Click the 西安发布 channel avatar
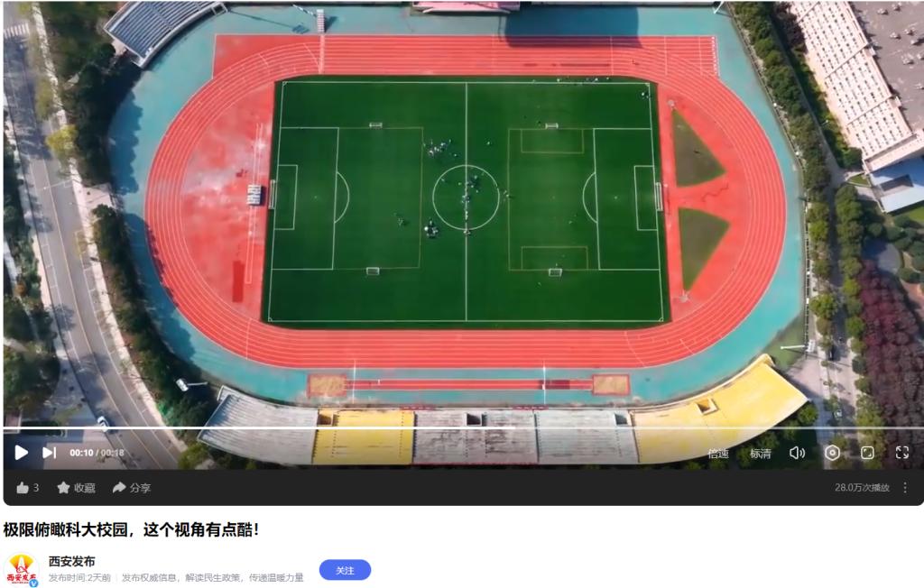Image resolution: width=924 pixels, height=588 pixels. pos(22,570)
